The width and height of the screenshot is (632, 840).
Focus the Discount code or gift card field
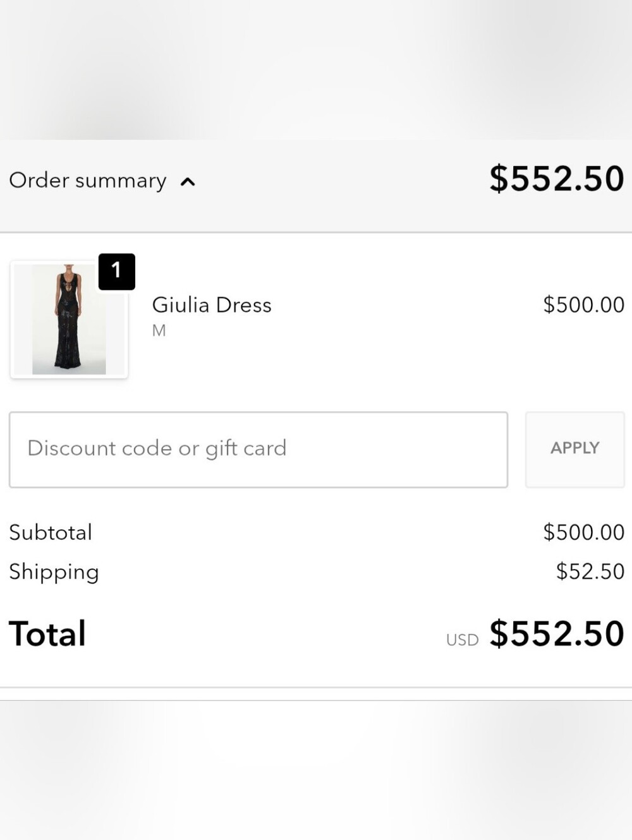258,450
